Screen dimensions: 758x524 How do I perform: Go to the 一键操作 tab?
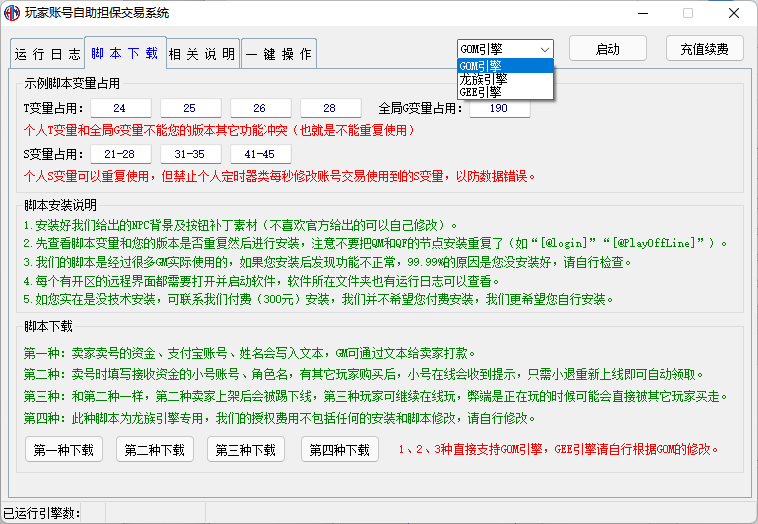point(279,54)
